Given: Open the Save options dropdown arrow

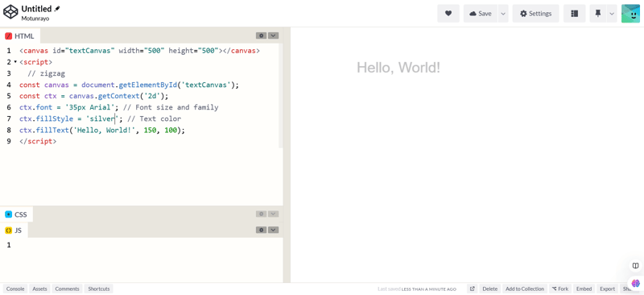Looking at the screenshot, I should pos(503,14).
